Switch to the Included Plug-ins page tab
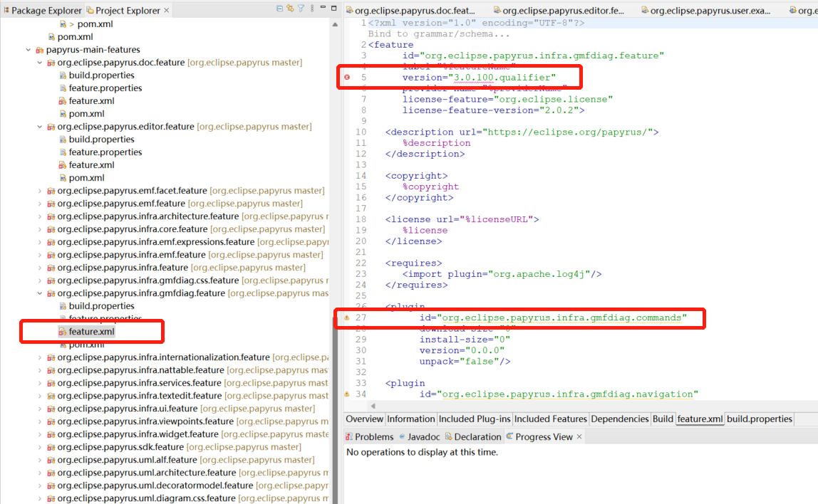Viewport: 818px width, 504px height. point(475,419)
